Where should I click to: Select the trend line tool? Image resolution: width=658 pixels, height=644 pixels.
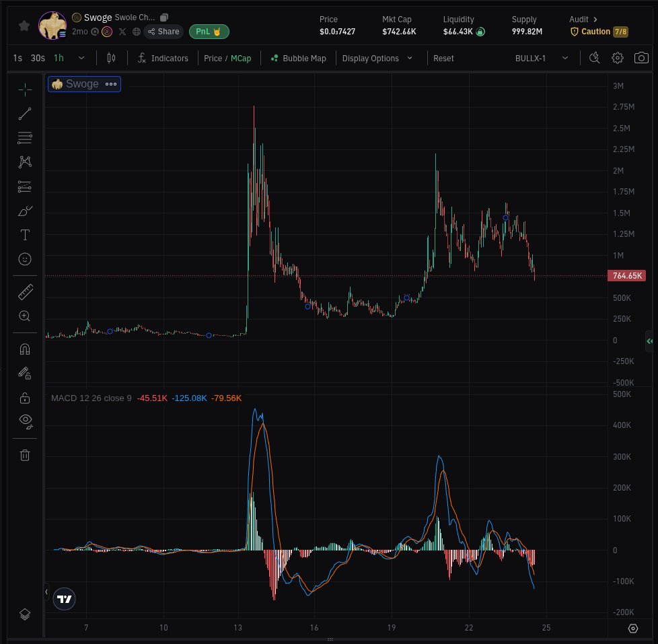click(25, 114)
